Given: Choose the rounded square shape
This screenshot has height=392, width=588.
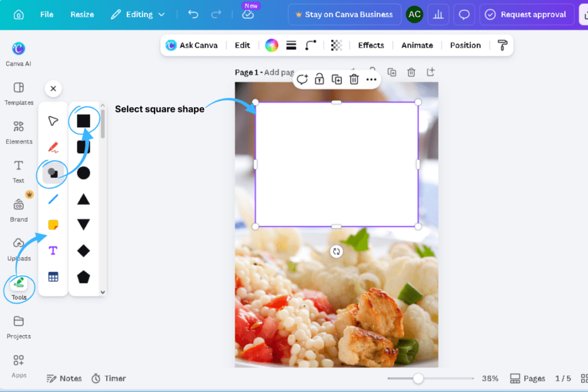Looking at the screenshot, I should [x=83, y=147].
